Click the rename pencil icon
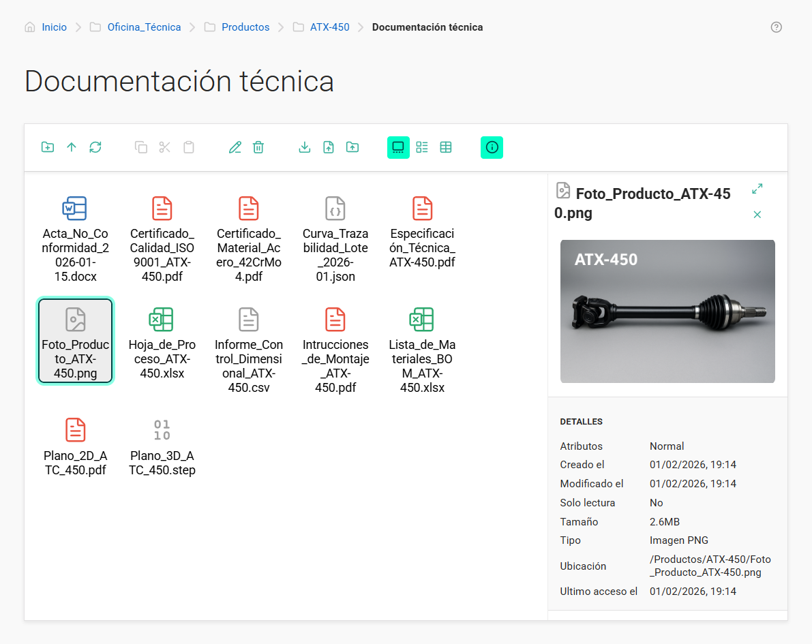This screenshot has height=644, width=812. point(235,147)
